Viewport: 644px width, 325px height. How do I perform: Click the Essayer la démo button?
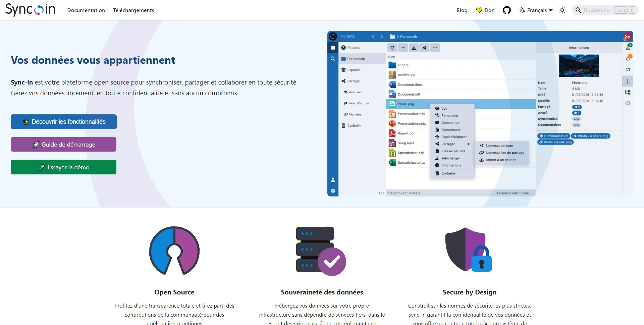click(63, 167)
